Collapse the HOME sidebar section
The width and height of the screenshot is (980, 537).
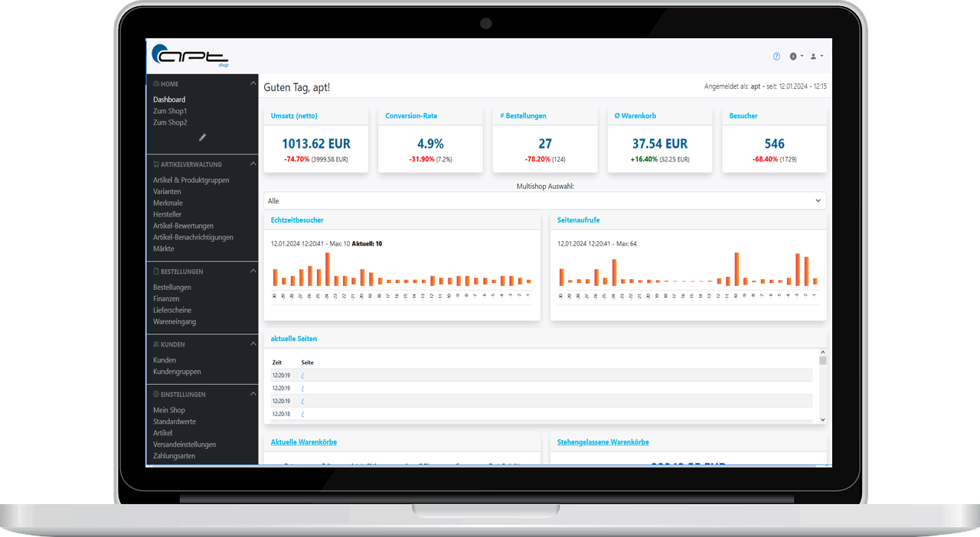253,84
